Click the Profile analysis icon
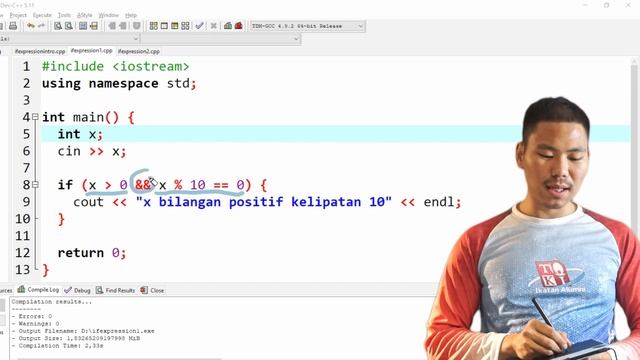 click(x=228, y=26)
